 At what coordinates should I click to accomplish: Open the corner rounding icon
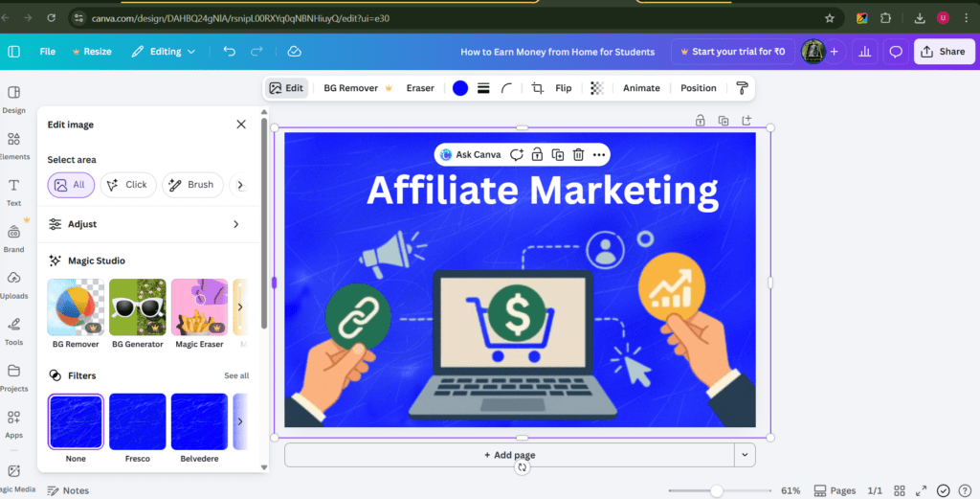tap(507, 88)
